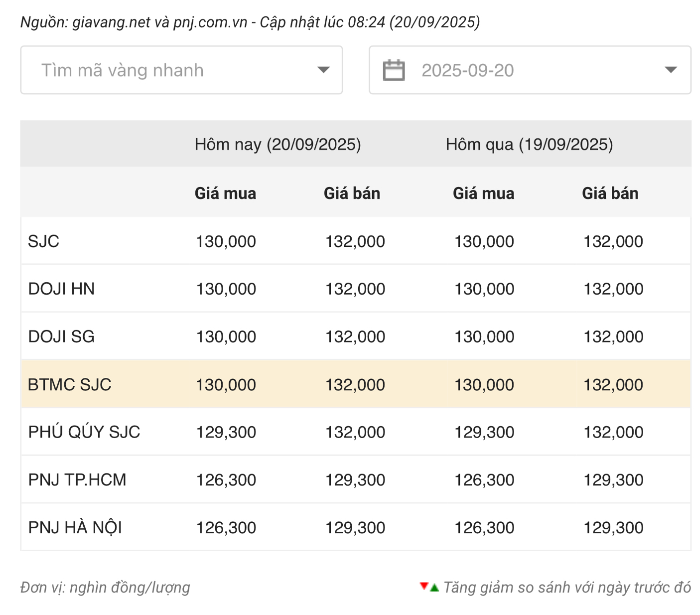Viewport: 700px width, 615px height.
Task: Click the 'Hôm nay (20/09/2025)' column header
Action: pos(278,144)
